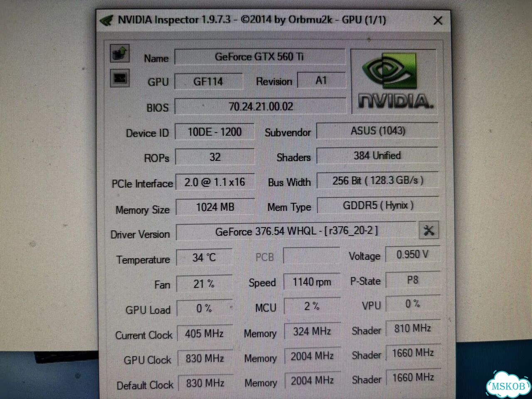Click the "Current Clock" label
Screen dimensions: 532x399
(144, 335)
